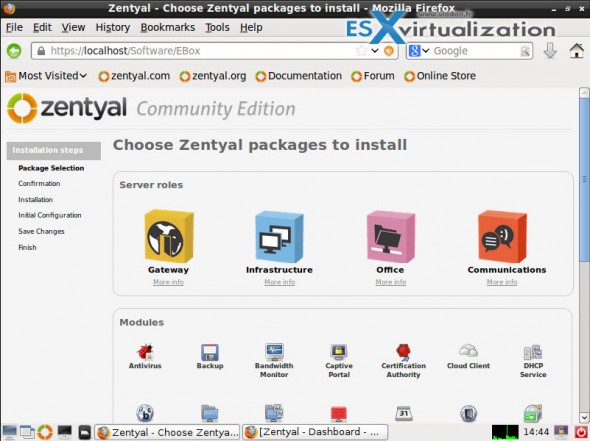The width and height of the screenshot is (590, 441).
Task: Click the orange reload icon in address bar
Action: [x=389, y=50]
